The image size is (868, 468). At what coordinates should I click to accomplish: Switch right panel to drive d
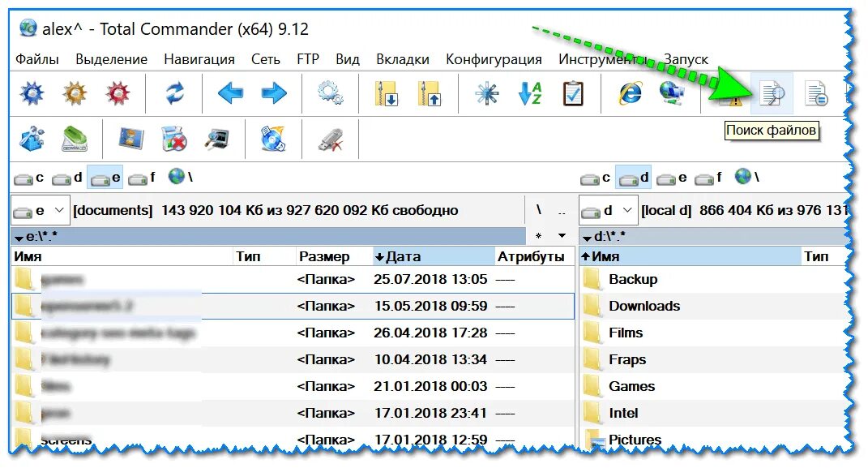(x=633, y=178)
